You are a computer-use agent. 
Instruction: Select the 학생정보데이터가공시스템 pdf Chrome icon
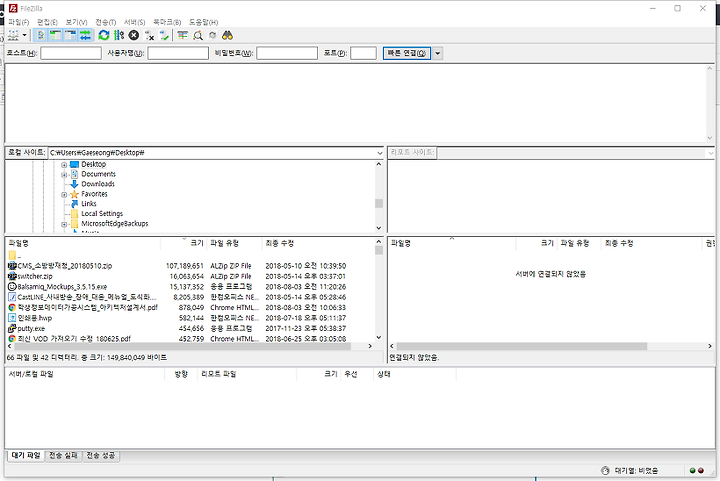pos(12,308)
